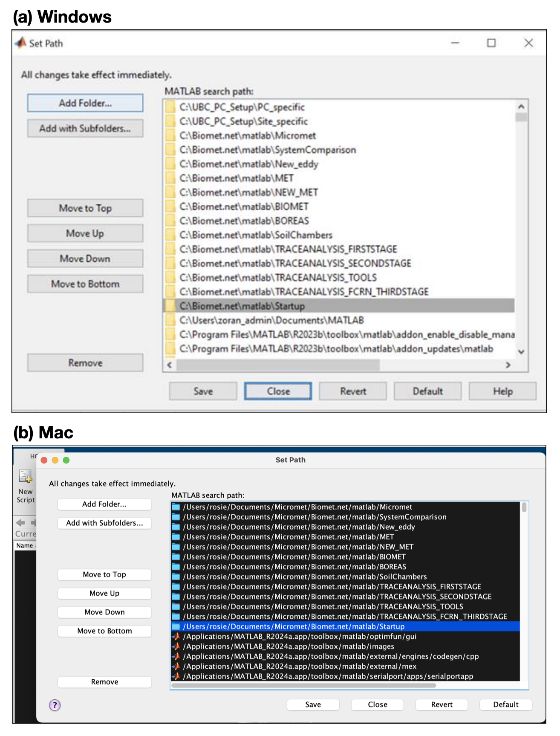Click Revert in Mac Set Path dialog
The image size is (560, 736).
[x=442, y=704]
